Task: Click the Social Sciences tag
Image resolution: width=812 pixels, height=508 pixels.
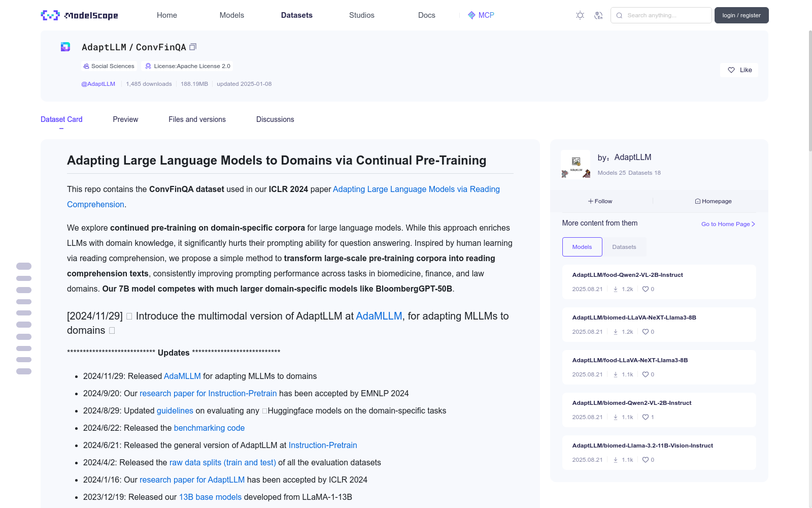Action: point(109,66)
